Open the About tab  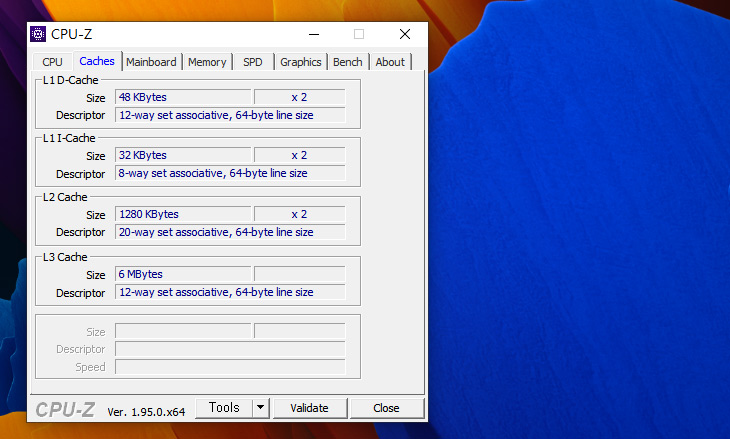[x=390, y=62]
